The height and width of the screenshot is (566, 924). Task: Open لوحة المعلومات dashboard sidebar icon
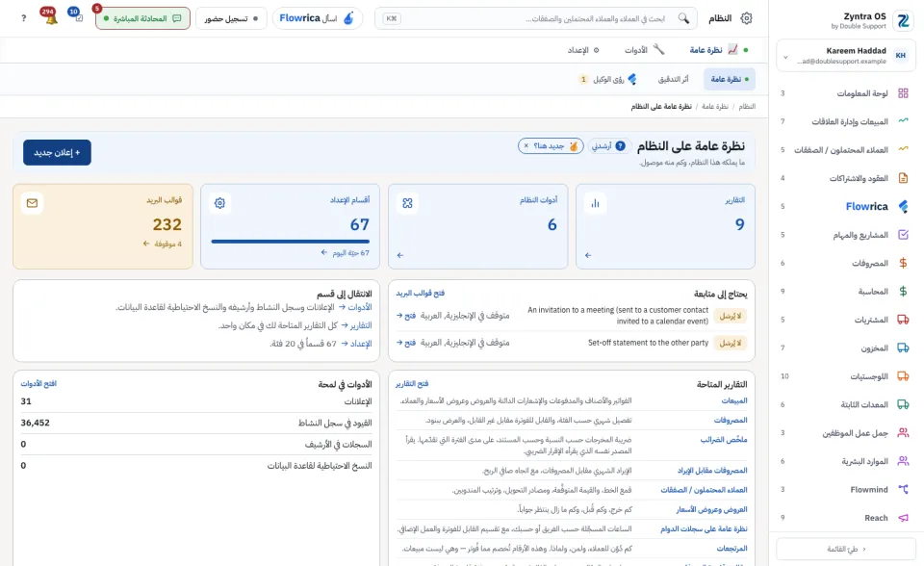(903, 93)
